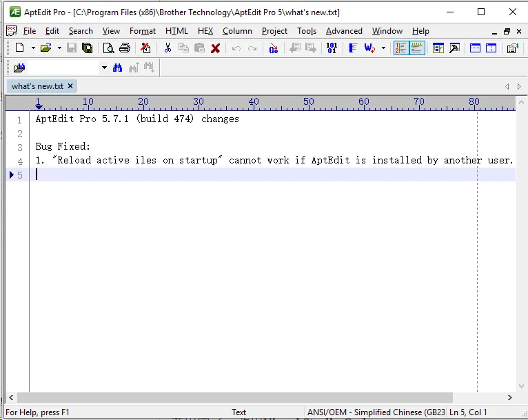Open the settings dialog toolbar icon

[513, 48]
